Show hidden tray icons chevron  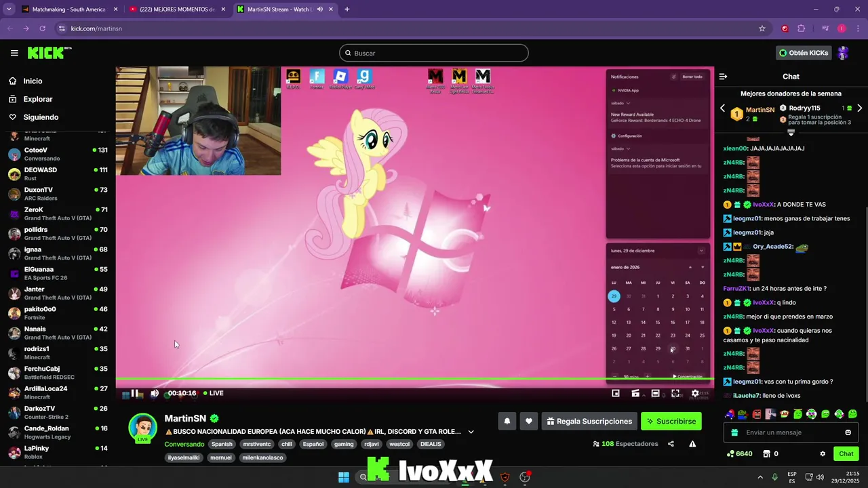(x=760, y=477)
